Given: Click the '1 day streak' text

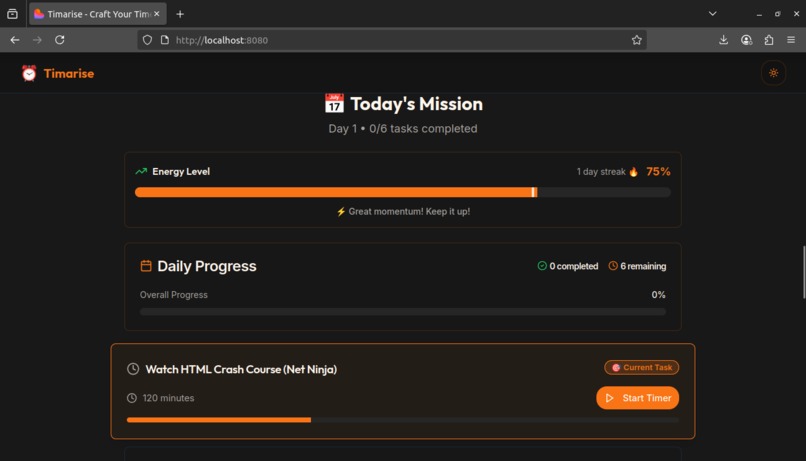Looking at the screenshot, I should click(601, 172).
